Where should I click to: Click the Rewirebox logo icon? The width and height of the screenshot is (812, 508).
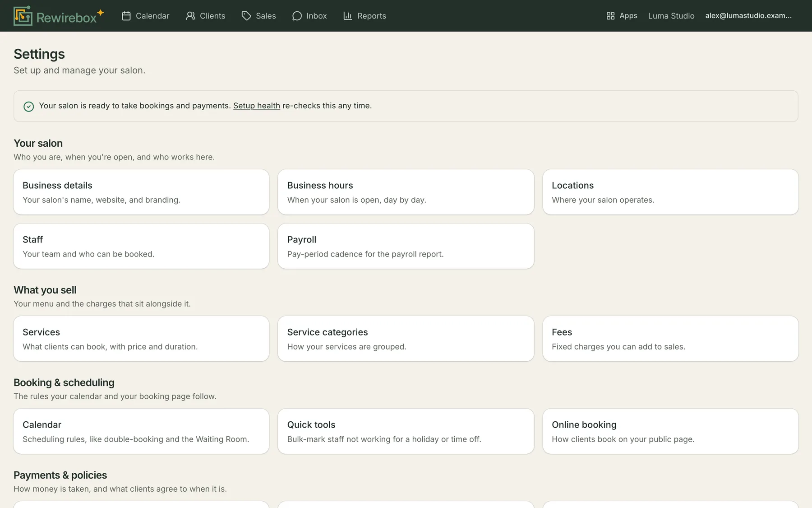[23, 16]
